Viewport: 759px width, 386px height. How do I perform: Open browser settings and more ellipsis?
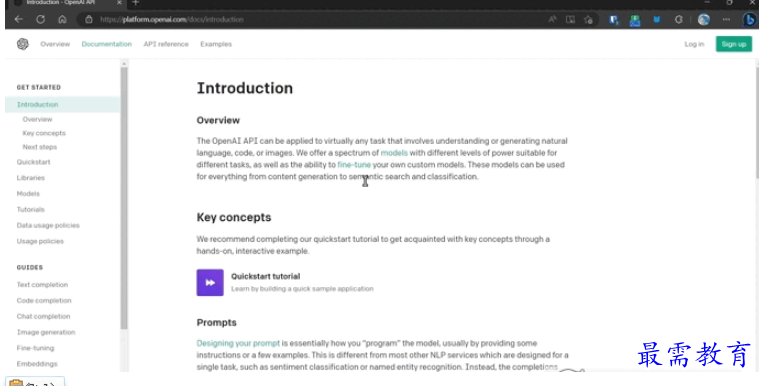click(726, 19)
